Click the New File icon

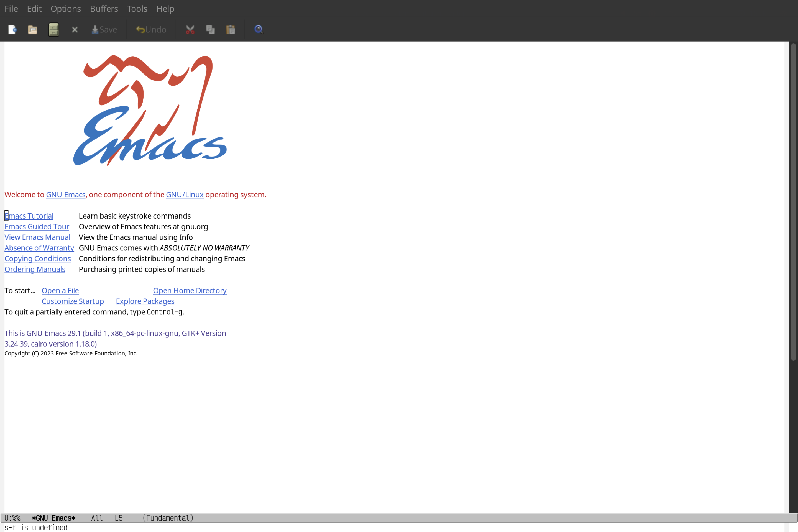(x=12, y=29)
